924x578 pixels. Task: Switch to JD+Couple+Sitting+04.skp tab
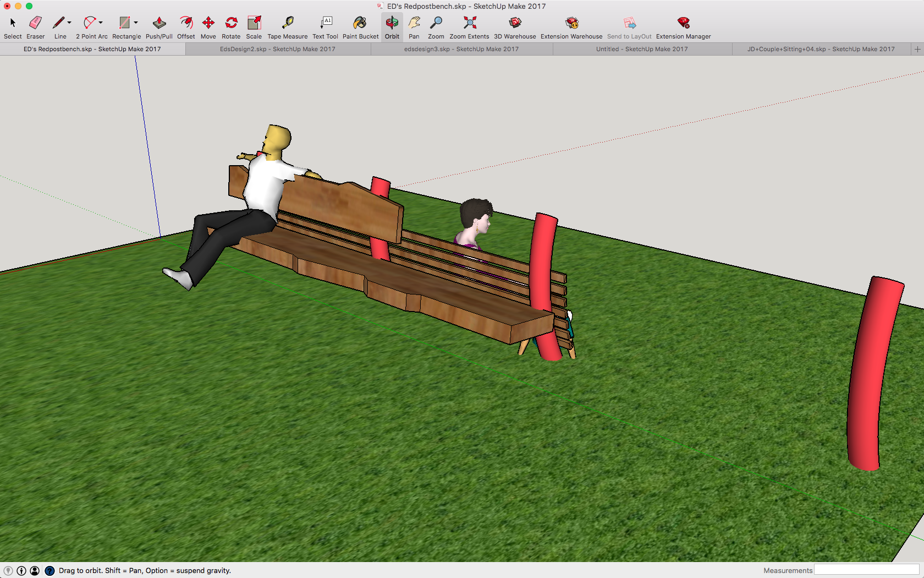pyautogui.click(x=821, y=49)
